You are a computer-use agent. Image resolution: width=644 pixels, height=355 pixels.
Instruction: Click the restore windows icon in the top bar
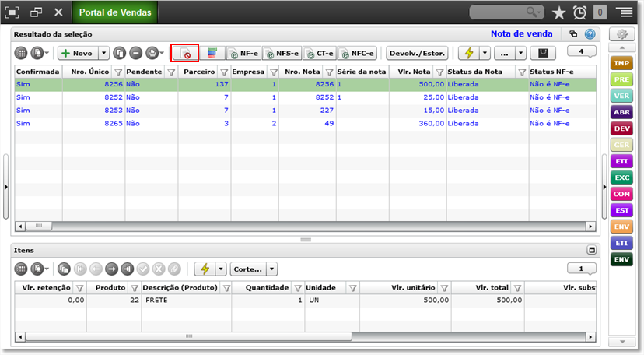[36, 12]
